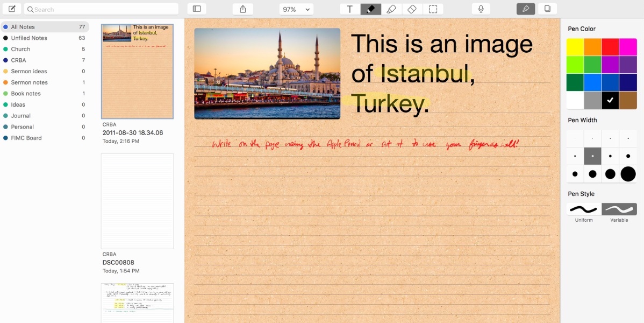Viewport: 644px width, 323px height.
Task: Open the Journal notebook
Action: coord(20,116)
